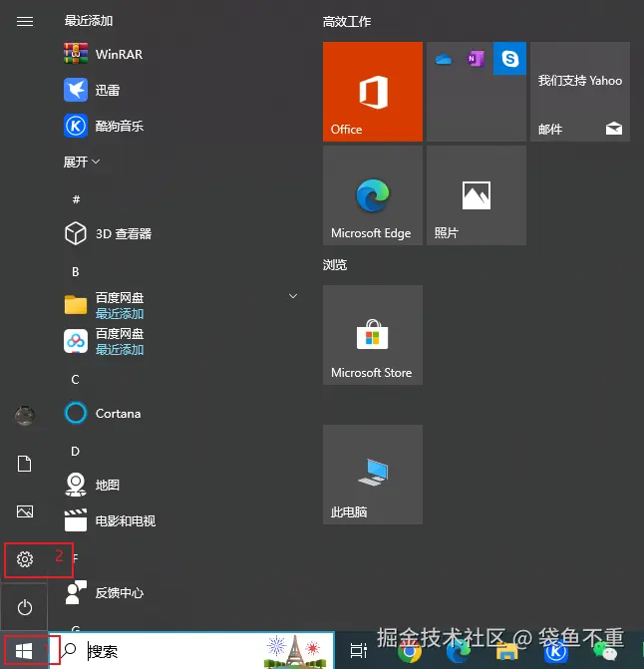Expand the Start menu hamburger button

pos(25,21)
